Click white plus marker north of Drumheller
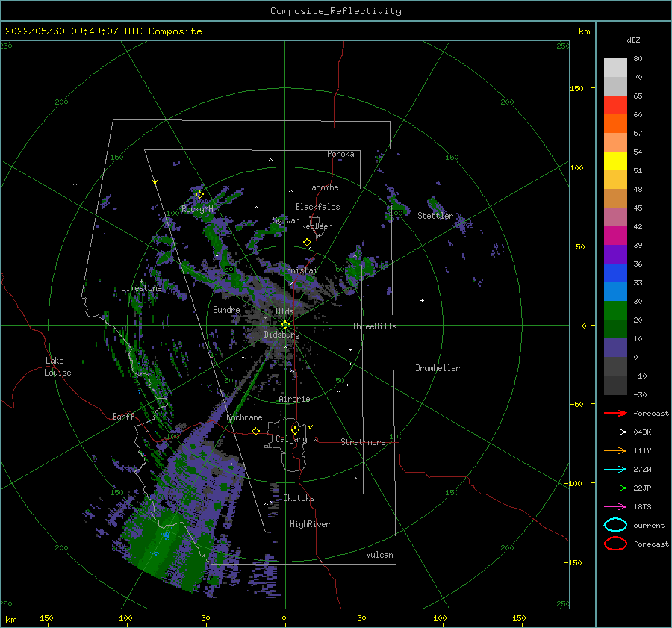Viewport: 672px width, 628px height. [x=422, y=300]
